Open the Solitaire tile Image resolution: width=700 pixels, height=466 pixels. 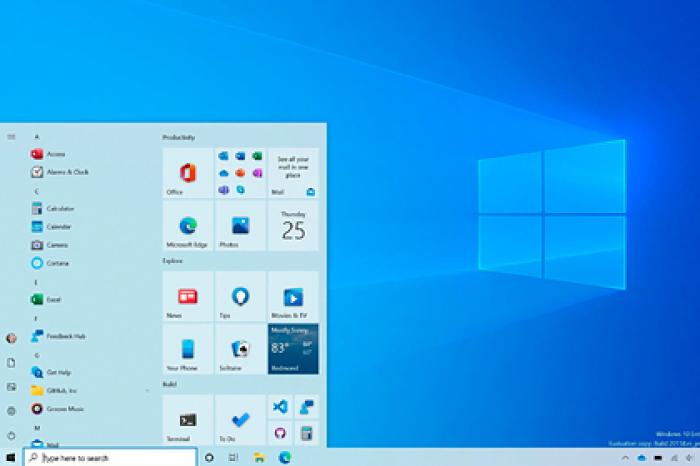click(x=240, y=349)
